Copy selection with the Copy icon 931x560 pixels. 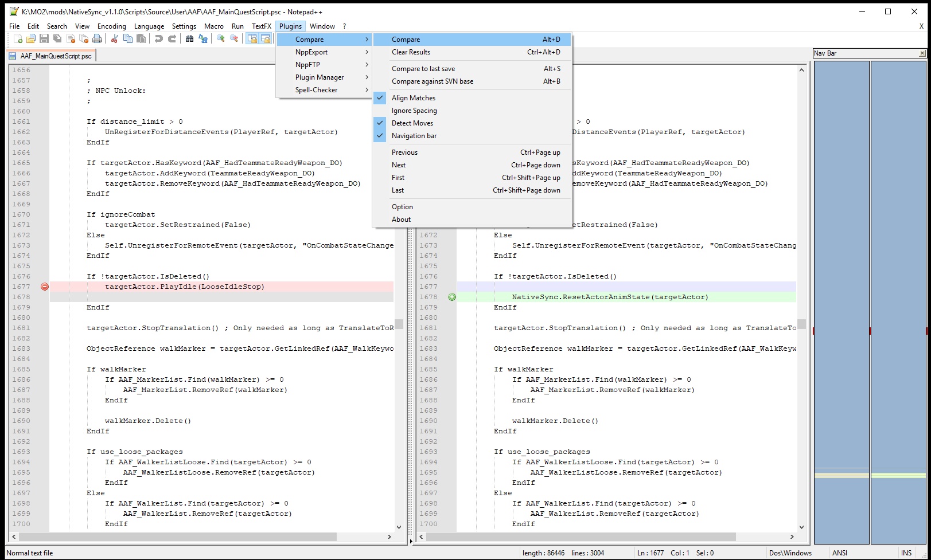128,38
